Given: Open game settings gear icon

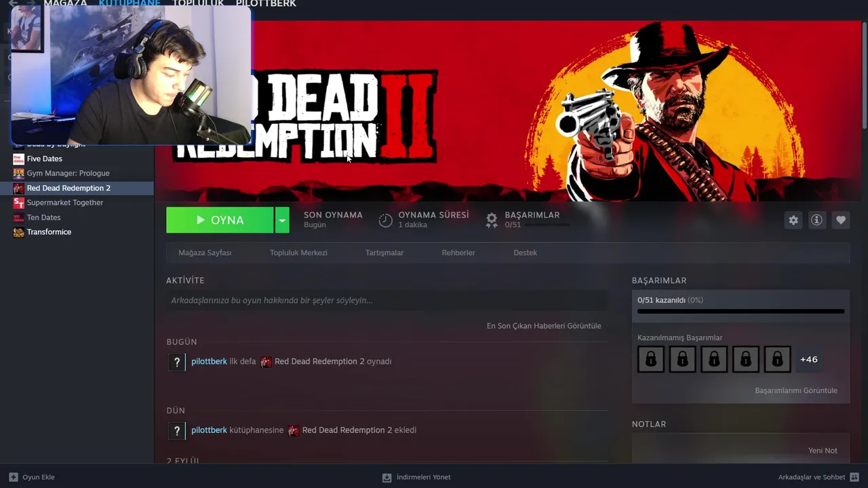Looking at the screenshot, I should click(793, 220).
